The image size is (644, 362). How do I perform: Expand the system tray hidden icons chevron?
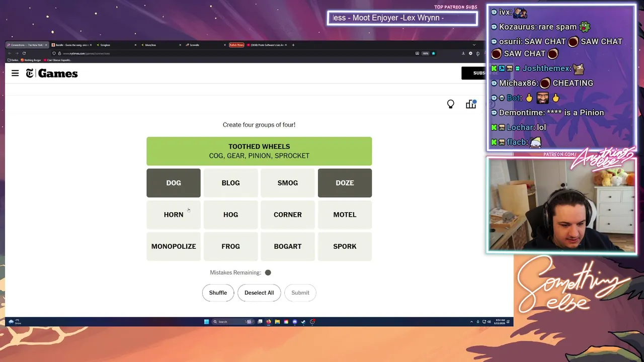click(471, 322)
